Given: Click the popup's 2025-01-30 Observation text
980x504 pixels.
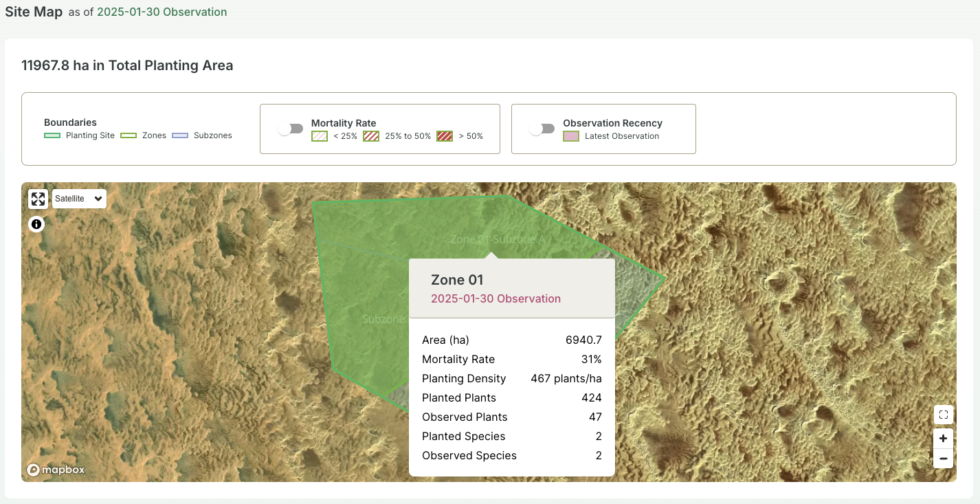Looking at the screenshot, I should [495, 299].
